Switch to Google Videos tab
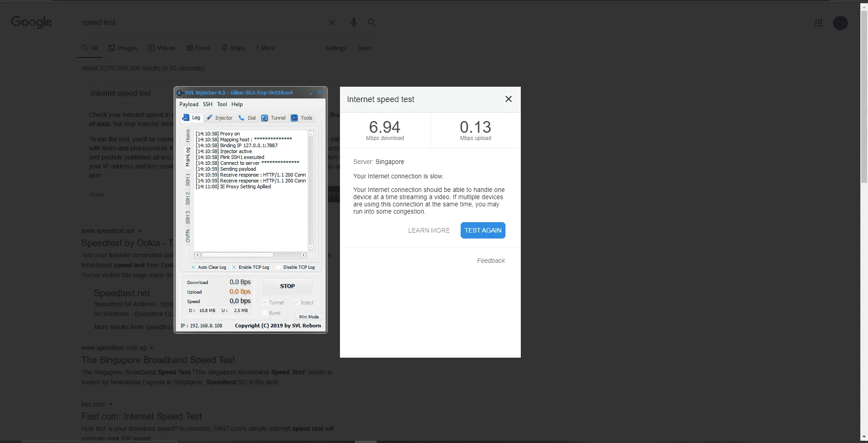The width and height of the screenshot is (868, 443). (x=161, y=48)
